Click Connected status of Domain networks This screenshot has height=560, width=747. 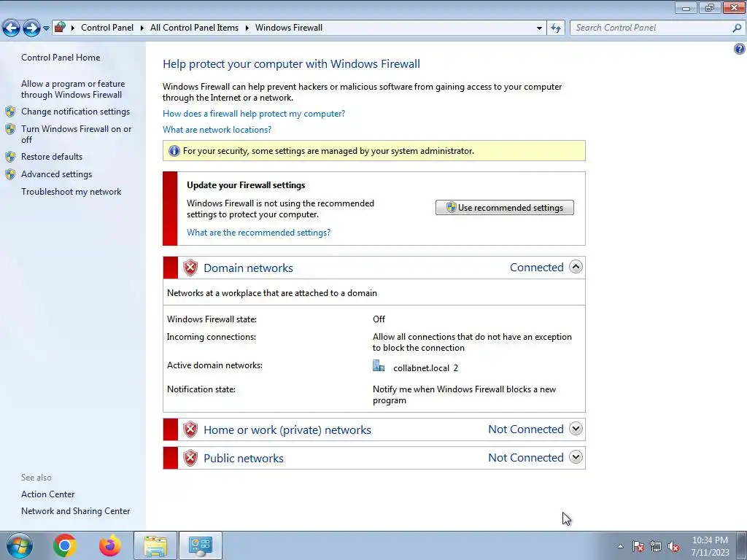pos(536,268)
